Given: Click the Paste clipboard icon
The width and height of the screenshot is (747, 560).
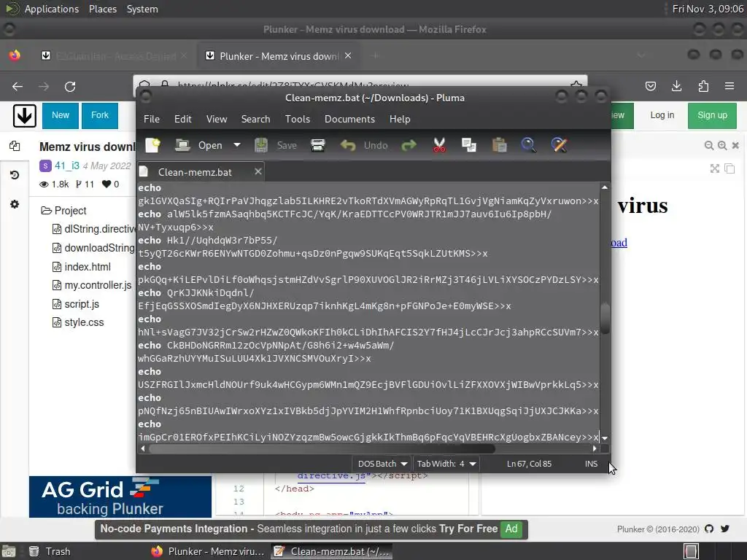Looking at the screenshot, I should [x=499, y=145].
